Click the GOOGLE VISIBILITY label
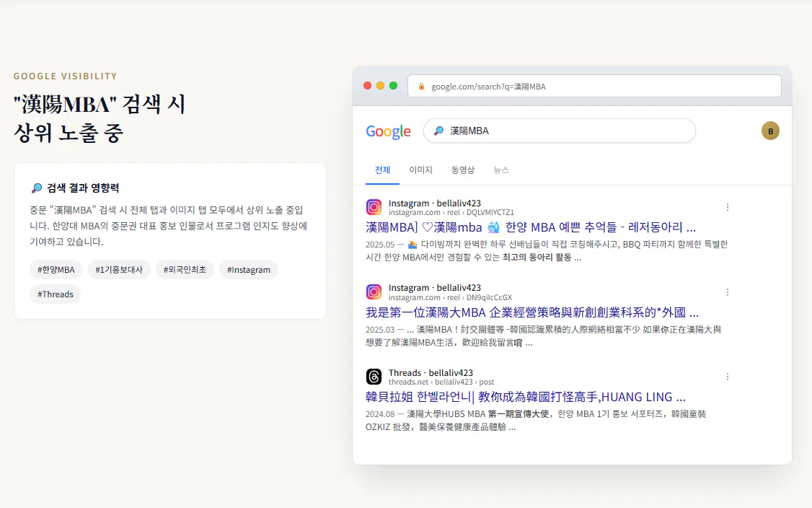 point(65,76)
